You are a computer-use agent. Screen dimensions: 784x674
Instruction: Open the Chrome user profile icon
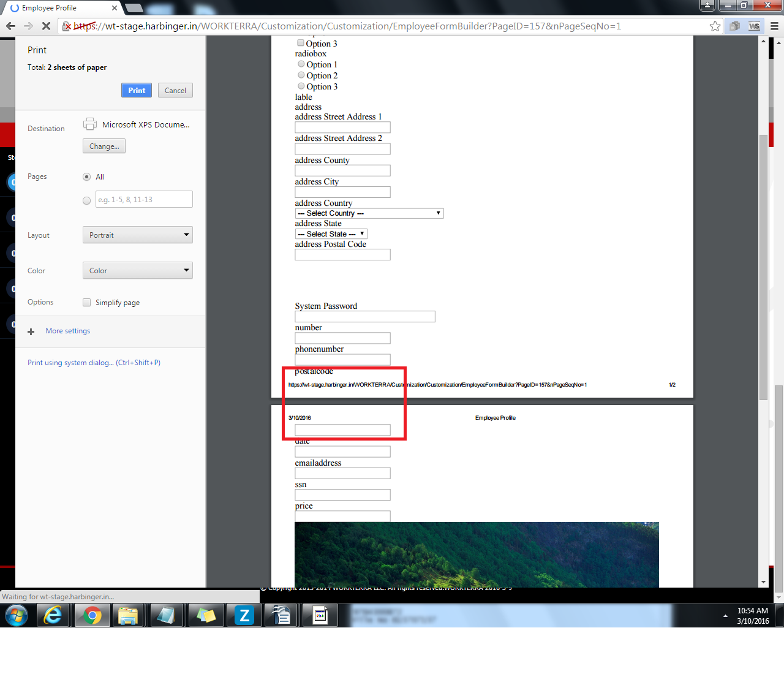(x=707, y=6)
